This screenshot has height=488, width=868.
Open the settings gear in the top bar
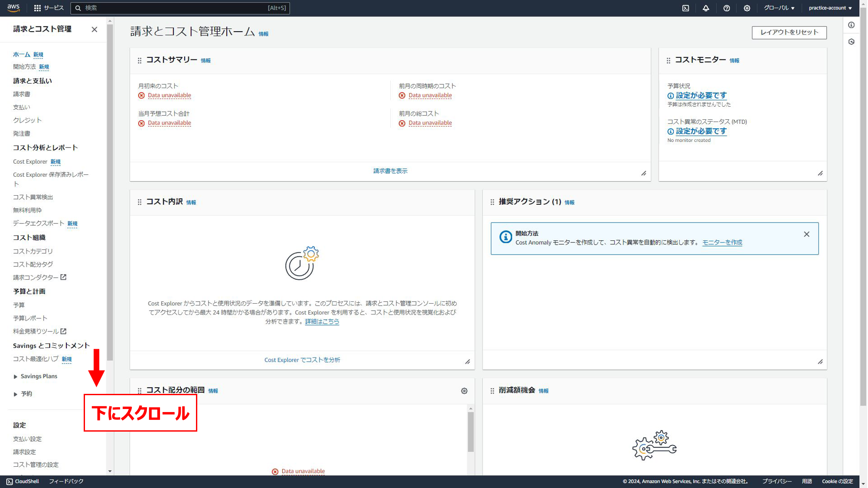(747, 8)
